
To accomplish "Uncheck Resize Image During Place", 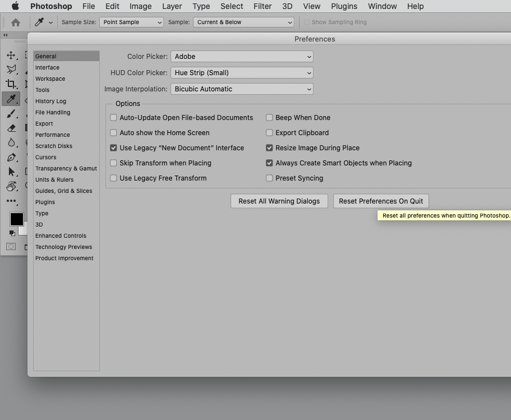I will [x=269, y=148].
